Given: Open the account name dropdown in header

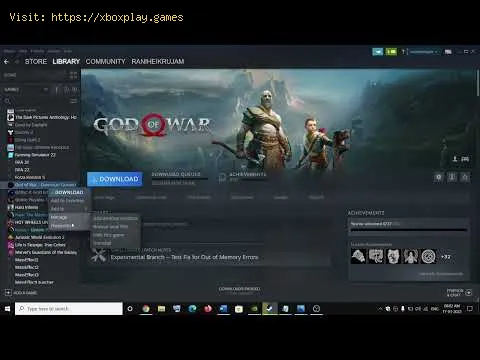Looking at the screenshot, I should pyautogui.click(x=424, y=52).
